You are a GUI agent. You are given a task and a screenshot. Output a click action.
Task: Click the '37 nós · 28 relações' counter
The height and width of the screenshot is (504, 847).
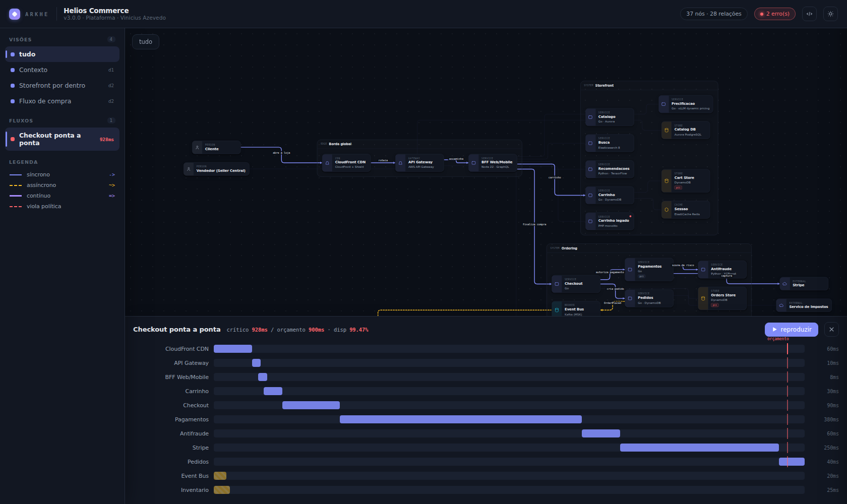point(714,14)
